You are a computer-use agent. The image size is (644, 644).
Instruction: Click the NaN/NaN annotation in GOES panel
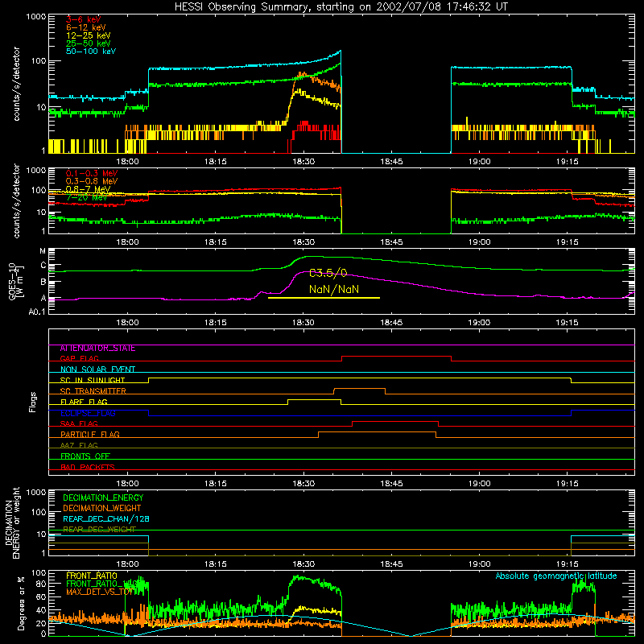334,290
